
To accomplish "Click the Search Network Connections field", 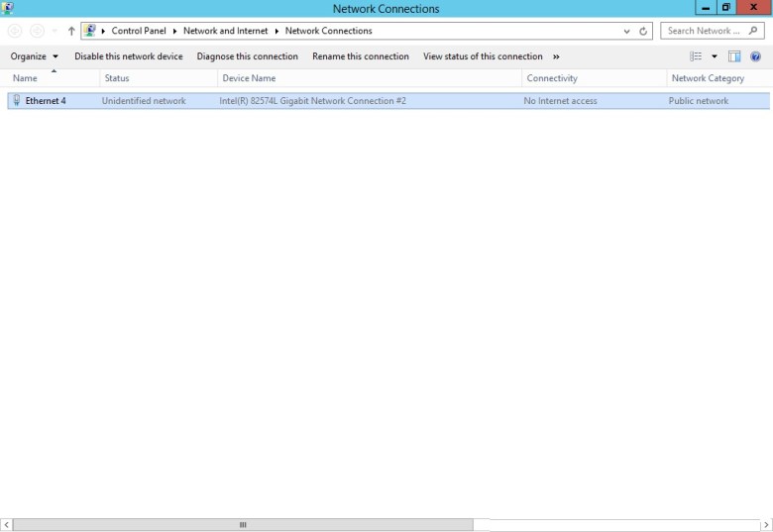I will (x=704, y=31).
